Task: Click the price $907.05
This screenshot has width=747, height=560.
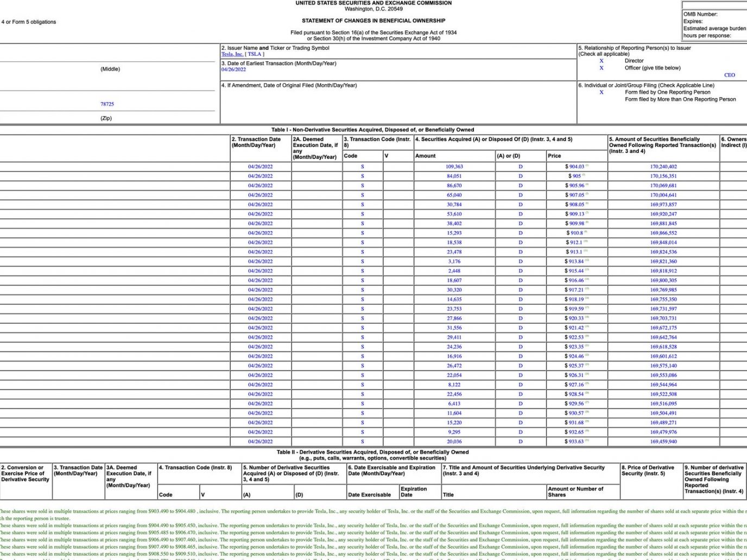Action: [575, 195]
